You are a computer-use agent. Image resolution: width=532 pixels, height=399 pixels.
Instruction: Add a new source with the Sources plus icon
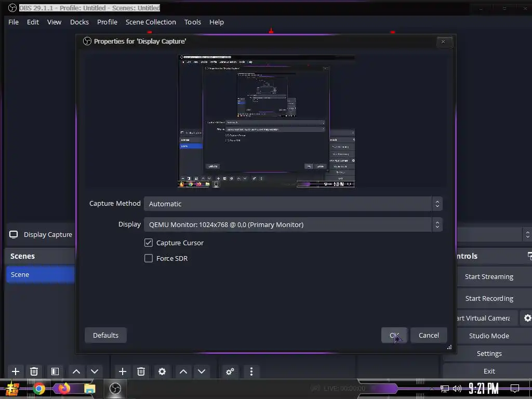123,371
